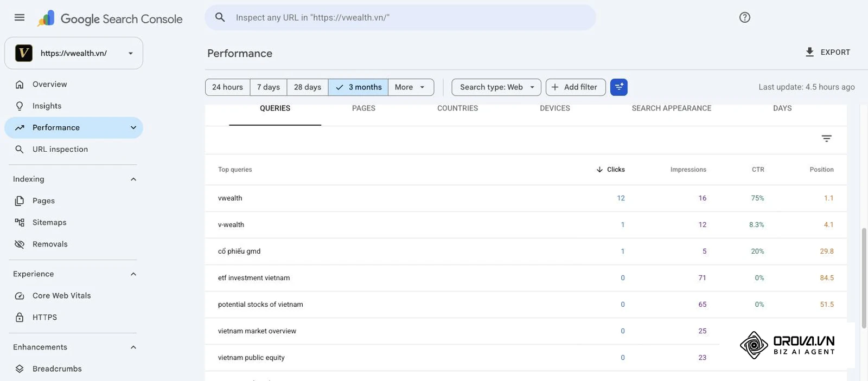The height and width of the screenshot is (381, 868).
Task: Click the vwealth query row
Action: click(x=526, y=198)
